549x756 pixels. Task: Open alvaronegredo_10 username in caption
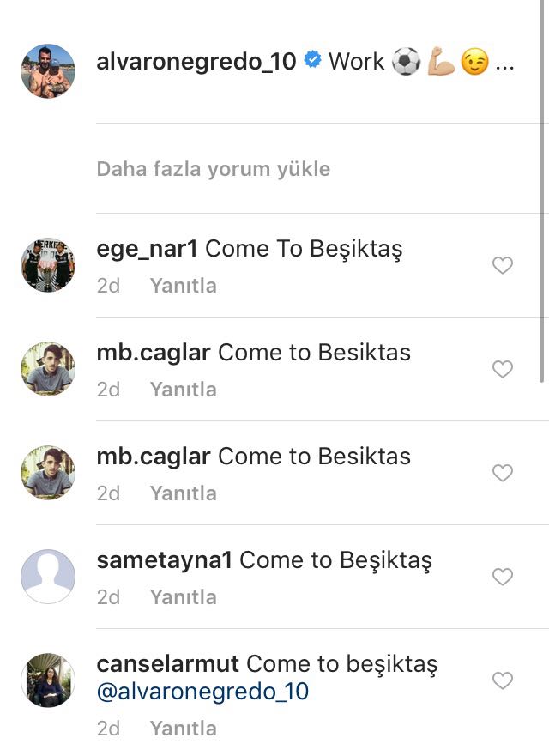click(196, 62)
